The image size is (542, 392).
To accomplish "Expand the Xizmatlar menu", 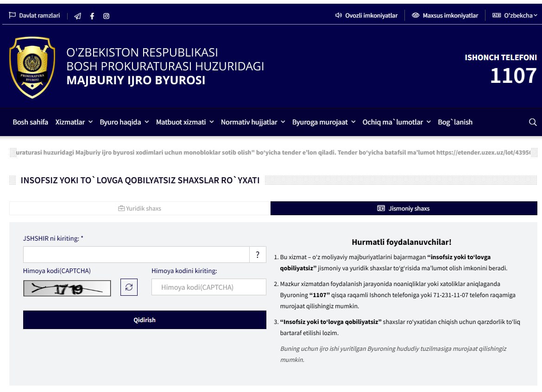I will [x=74, y=122].
